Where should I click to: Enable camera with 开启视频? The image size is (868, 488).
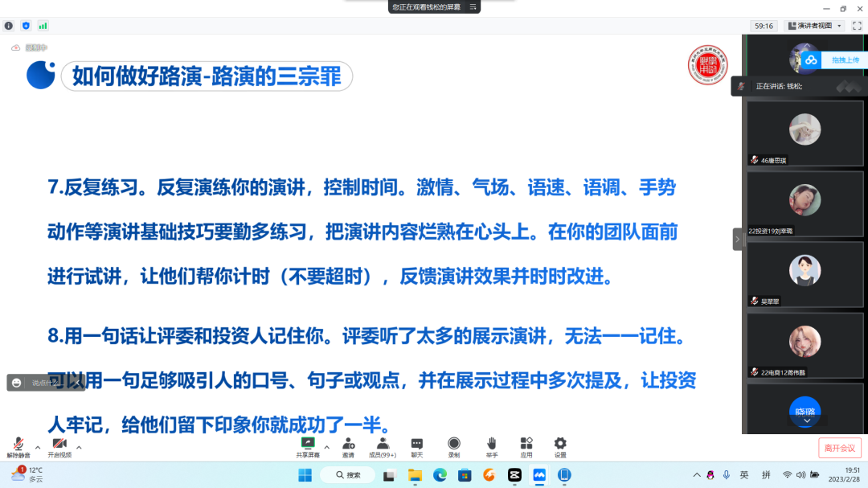[58, 446]
